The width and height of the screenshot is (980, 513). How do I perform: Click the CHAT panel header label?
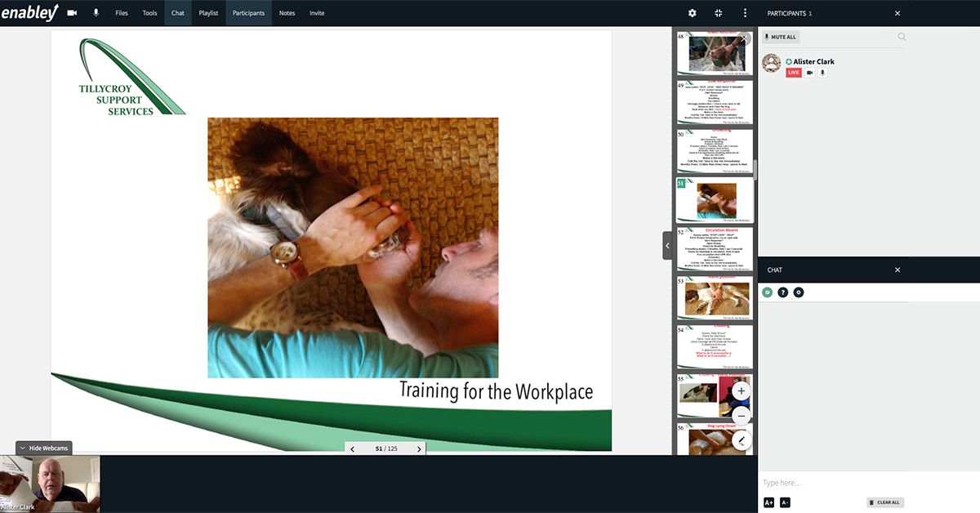tap(775, 270)
